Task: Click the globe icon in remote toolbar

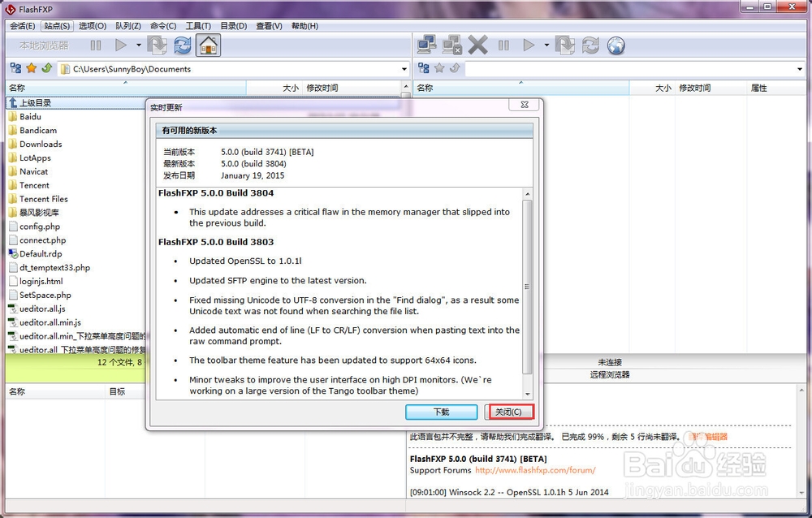Action: (x=615, y=45)
